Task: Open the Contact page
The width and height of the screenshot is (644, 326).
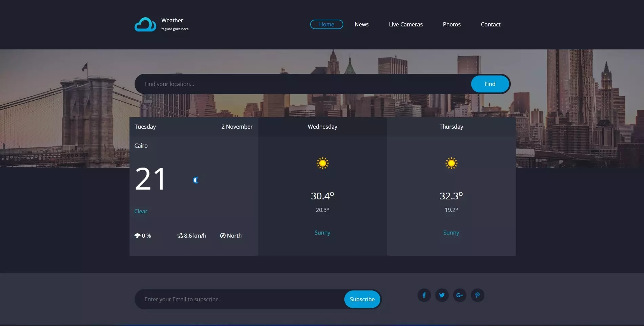Action: click(x=490, y=24)
